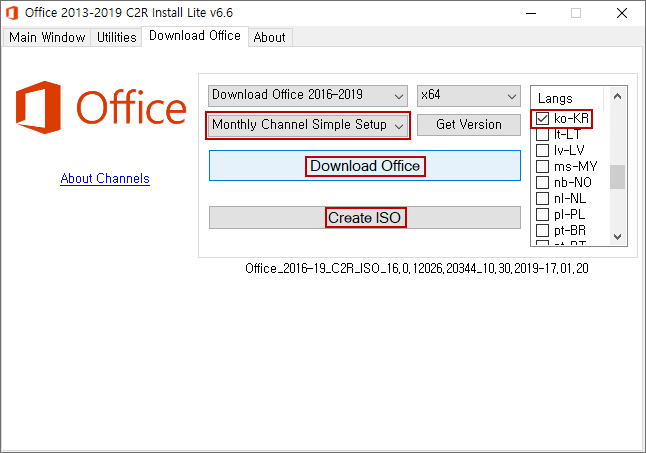Open the About tab
Image resolution: width=646 pixels, height=453 pixels.
[270, 37]
